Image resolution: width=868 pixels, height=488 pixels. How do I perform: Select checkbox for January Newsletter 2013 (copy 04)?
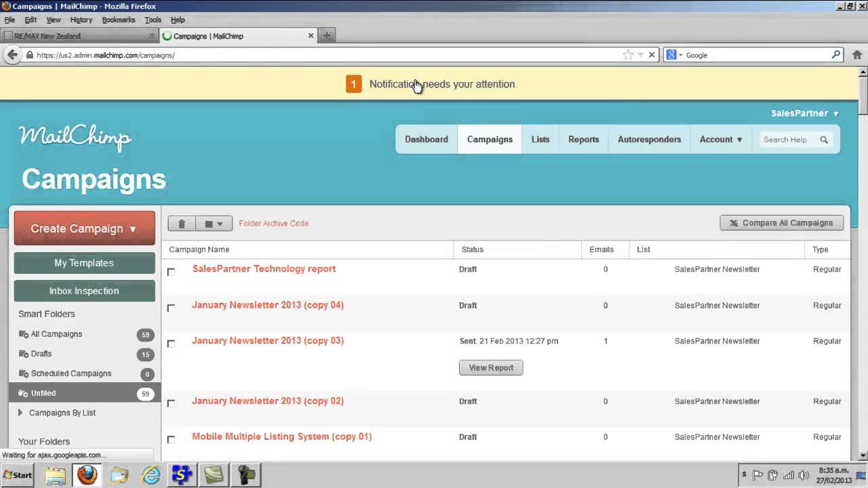171,308
